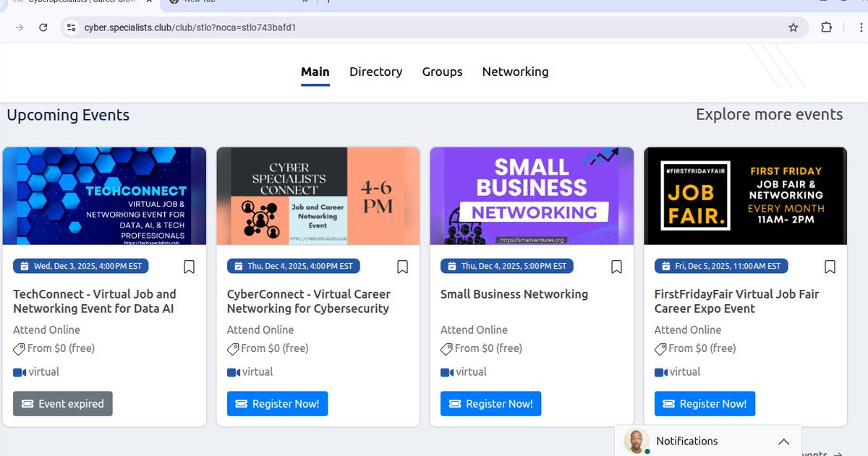
Task: Click Attend Online text on FirstFridayFair card
Action: click(x=688, y=330)
